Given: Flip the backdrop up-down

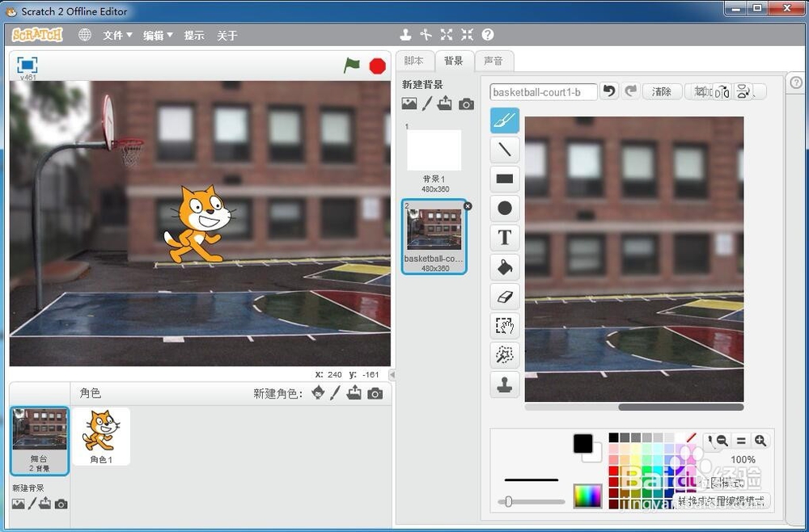Looking at the screenshot, I should [x=743, y=91].
